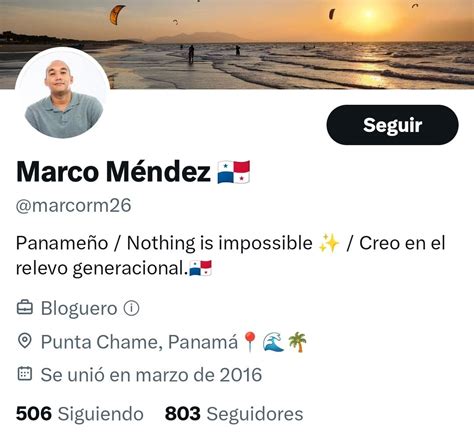Image resolution: width=474 pixels, height=438 pixels.
Task: Click the Punta Chame, Panamá location text
Action: point(139,342)
